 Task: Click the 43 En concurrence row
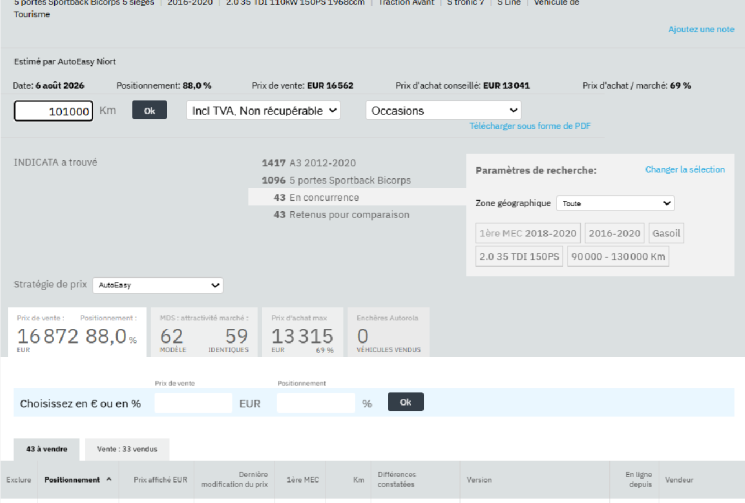(x=356, y=197)
